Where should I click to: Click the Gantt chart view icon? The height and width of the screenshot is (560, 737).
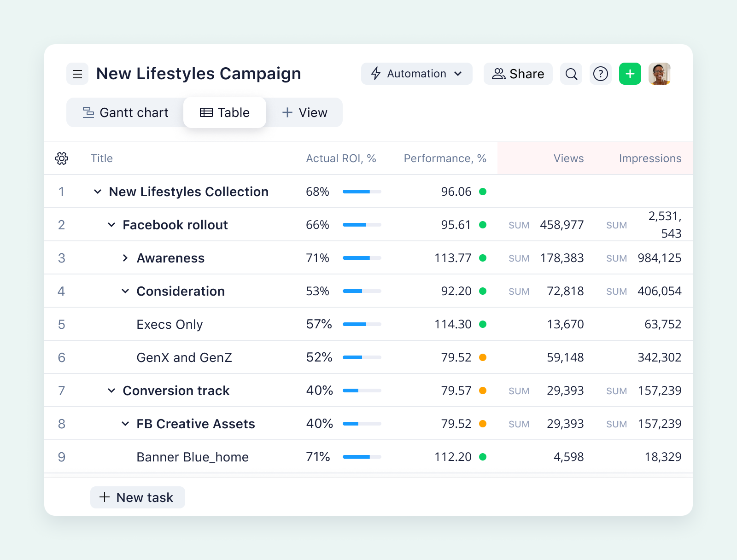[x=88, y=112]
